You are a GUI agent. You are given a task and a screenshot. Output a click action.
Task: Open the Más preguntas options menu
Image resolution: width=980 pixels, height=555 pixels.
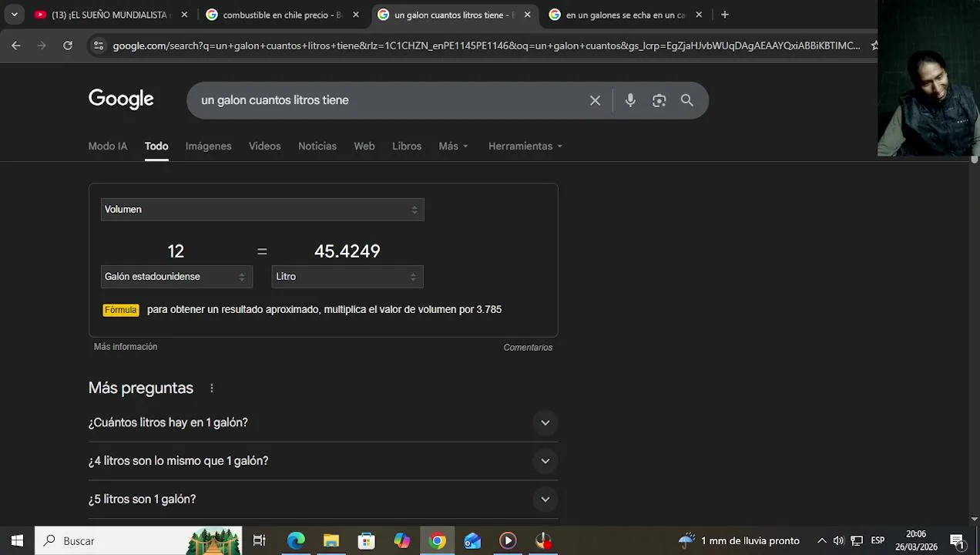[x=212, y=388]
